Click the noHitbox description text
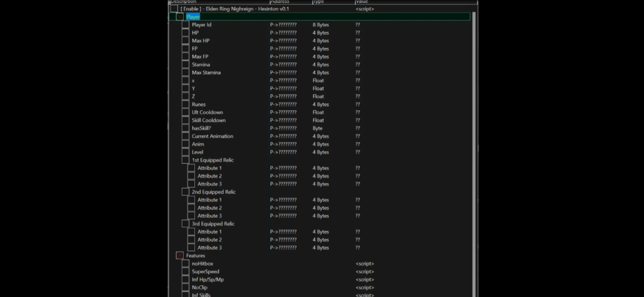The width and height of the screenshot is (644, 297). [203, 264]
